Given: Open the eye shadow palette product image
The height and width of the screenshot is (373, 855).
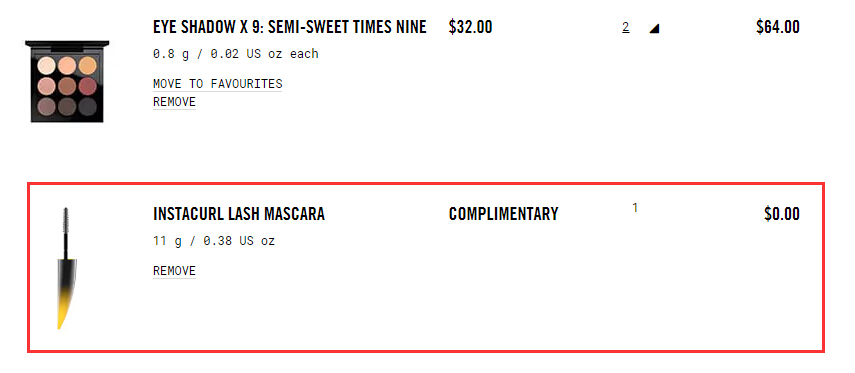Looking at the screenshot, I should pyautogui.click(x=67, y=81).
